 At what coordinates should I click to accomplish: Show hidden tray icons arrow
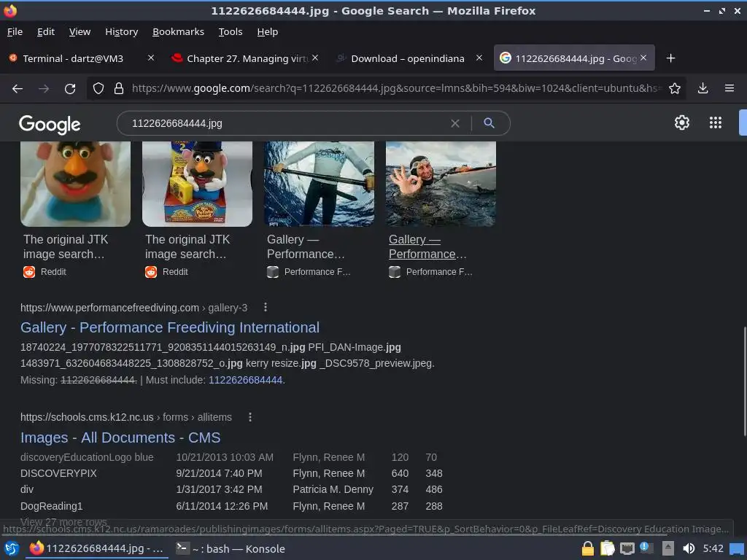click(x=668, y=548)
